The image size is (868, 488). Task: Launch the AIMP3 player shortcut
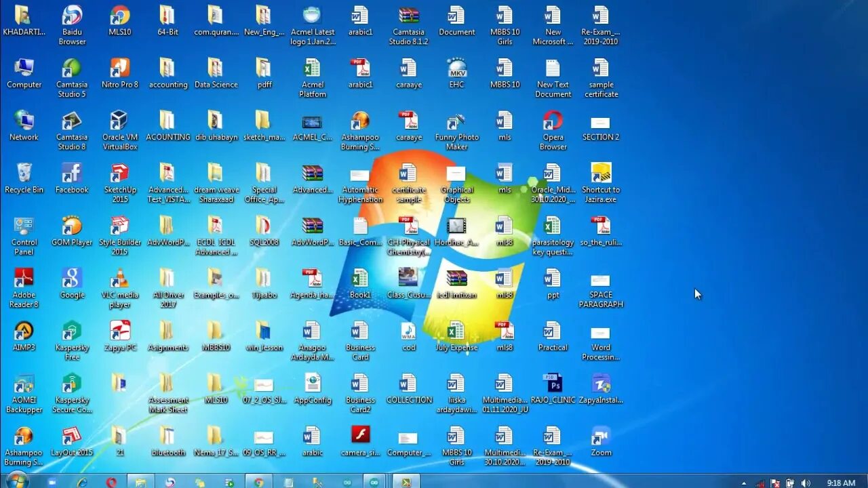24,336
